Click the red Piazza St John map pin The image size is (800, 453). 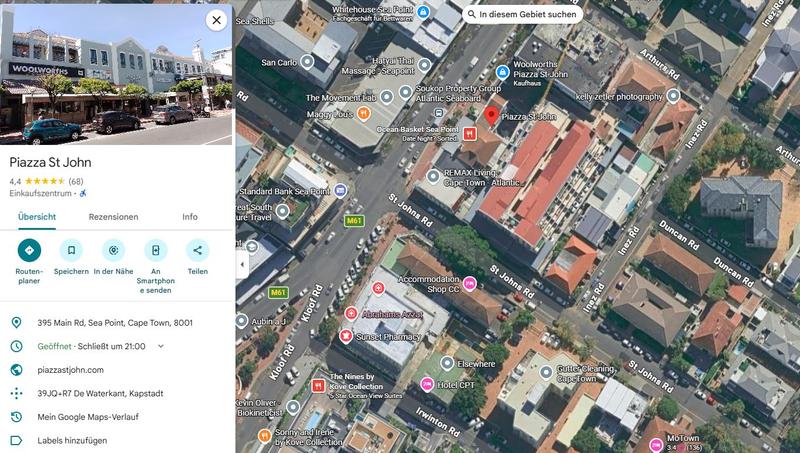click(491, 116)
